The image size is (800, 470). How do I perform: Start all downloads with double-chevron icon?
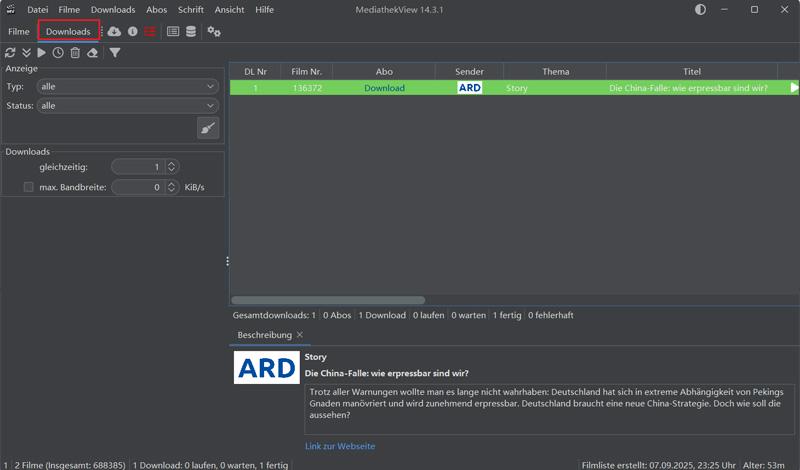click(26, 53)
